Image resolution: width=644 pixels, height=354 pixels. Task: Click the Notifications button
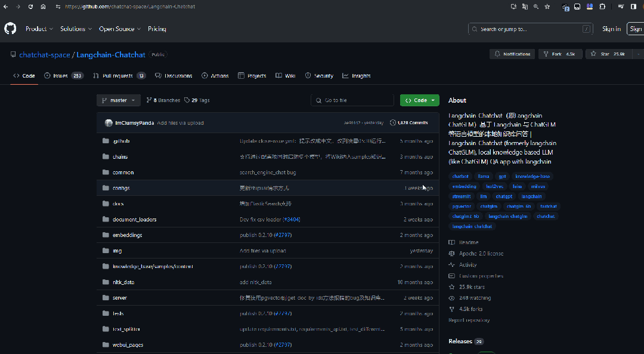coord(512,54)
